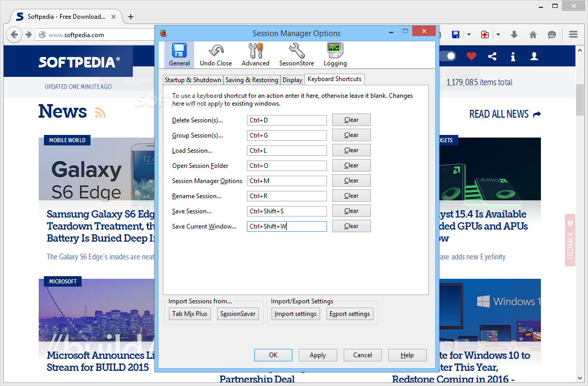Click the Open Session Folder Ctrl+O field
Image resolution: width=588 pixels, height=386 pixels.
tap(287, 166)
